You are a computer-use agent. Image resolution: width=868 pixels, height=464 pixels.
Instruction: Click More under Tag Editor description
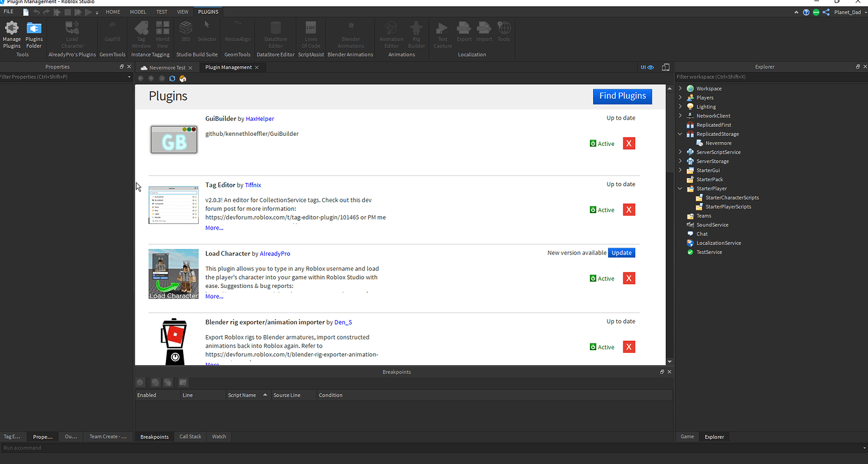pyautogui.click(x=214, y=228)
